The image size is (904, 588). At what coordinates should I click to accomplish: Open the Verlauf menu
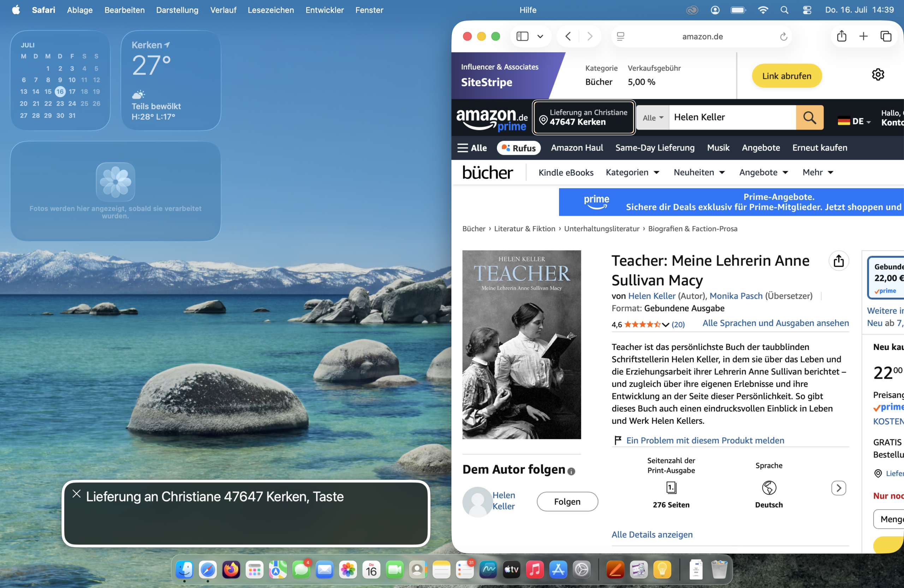[223, 10]
